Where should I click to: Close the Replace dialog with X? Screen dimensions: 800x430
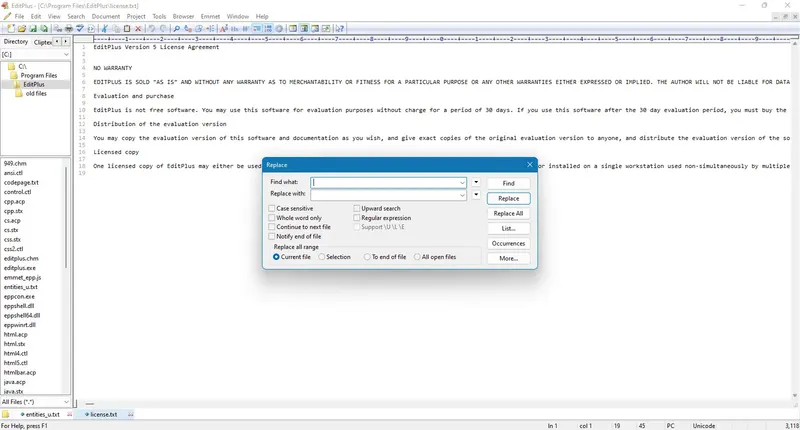(x=530, y=164)
